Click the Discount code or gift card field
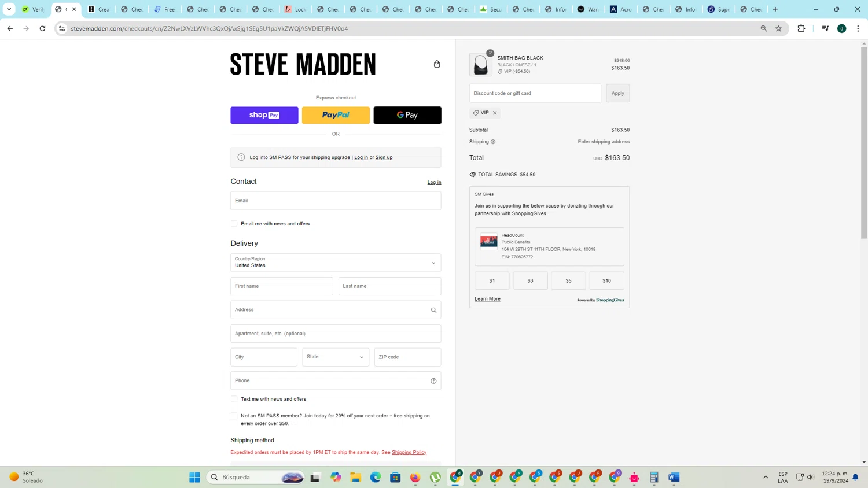The height and width of the screenshot is (488, 868). 535,93
